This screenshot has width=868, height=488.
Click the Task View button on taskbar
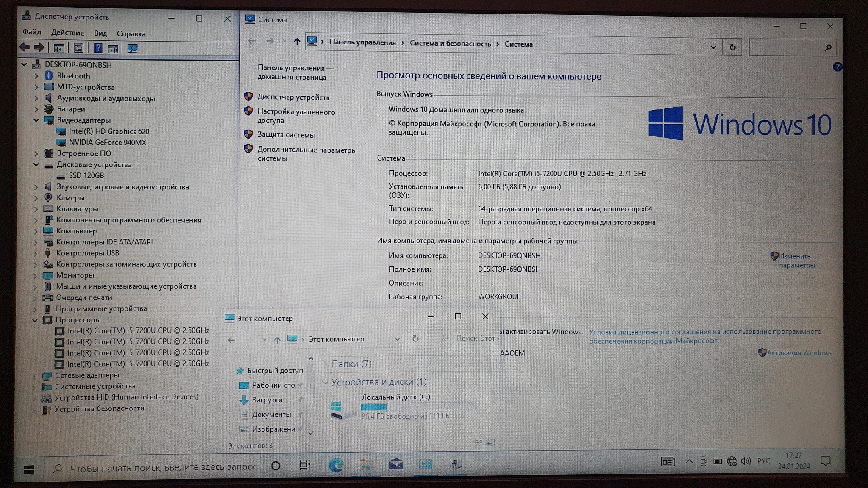tap(305, 465)
